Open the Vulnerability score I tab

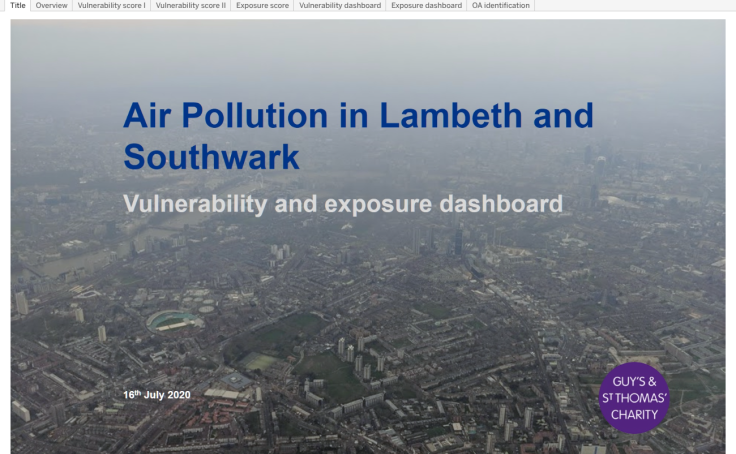(x=111, y=6)
